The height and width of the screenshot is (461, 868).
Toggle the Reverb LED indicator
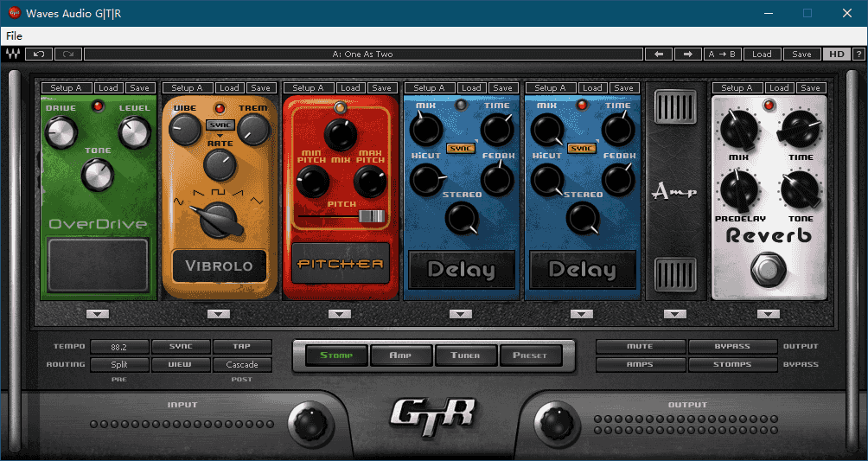[769, 105]
